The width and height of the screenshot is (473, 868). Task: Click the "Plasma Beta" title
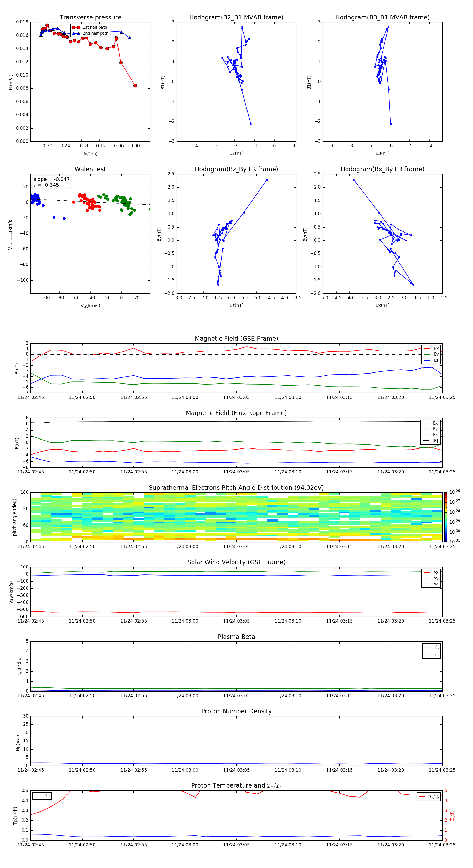coord(236,637)
